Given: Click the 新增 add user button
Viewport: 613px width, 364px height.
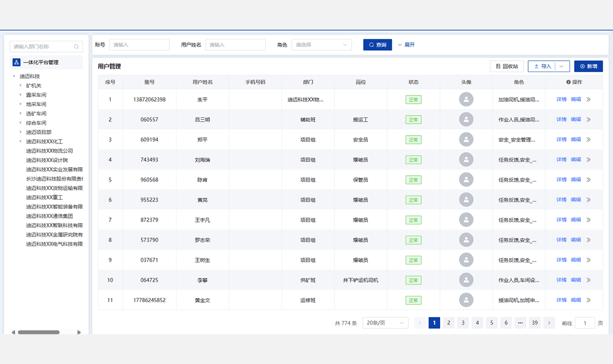Looking at the screenshot, I should (588, 66).
